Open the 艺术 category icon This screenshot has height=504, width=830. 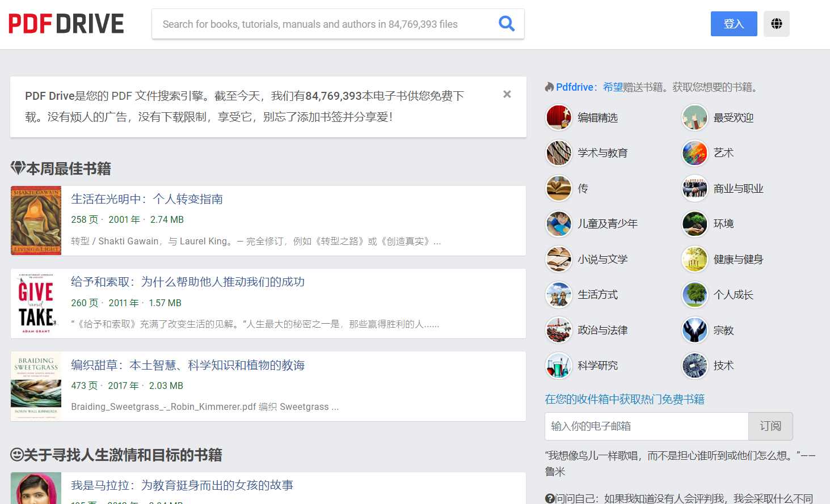[695, 153]
